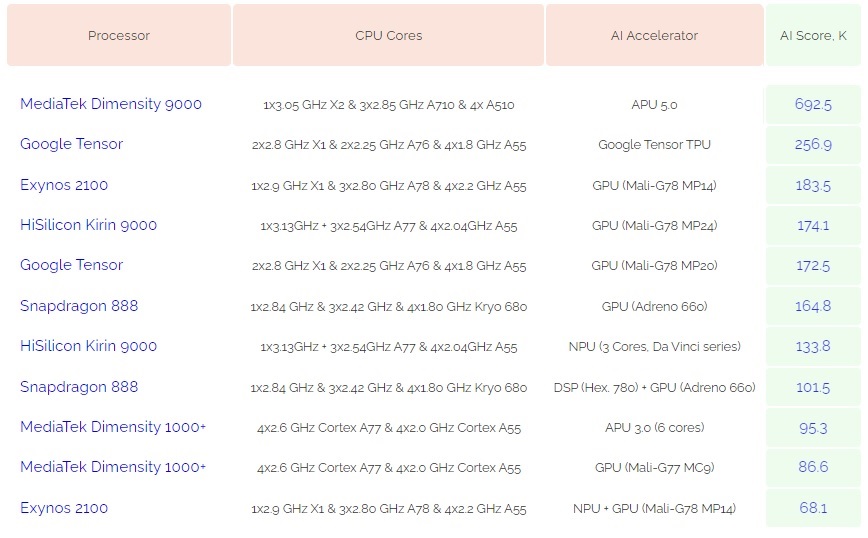
Task: Select the 164.8 AI score cell
Action: point(813,306)
